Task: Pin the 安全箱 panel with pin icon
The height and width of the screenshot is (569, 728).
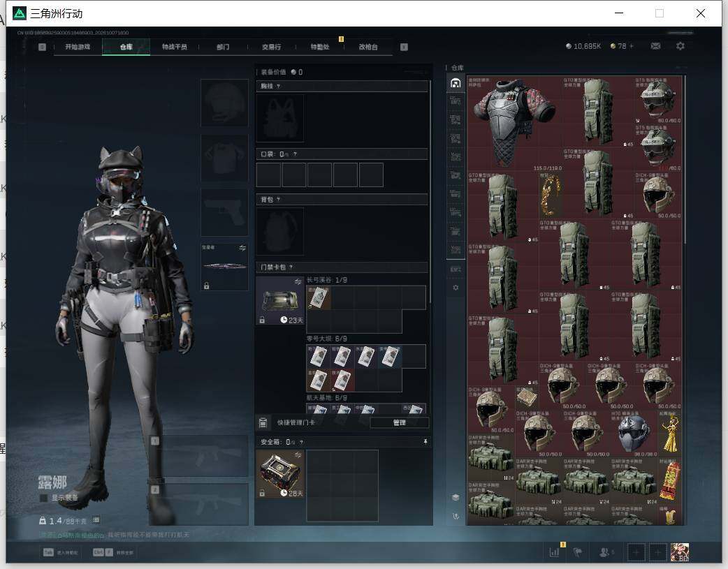Action: [x=425, y=442]
